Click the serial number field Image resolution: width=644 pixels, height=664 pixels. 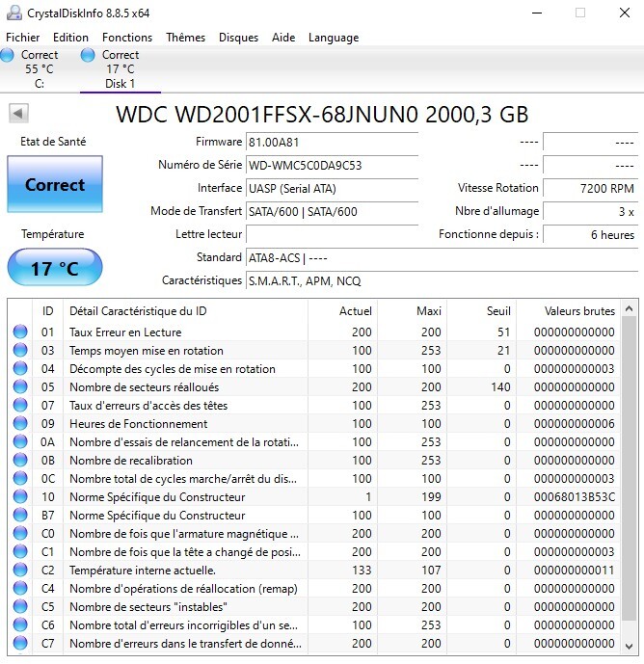pyautogui.click(x=332, y=165)
